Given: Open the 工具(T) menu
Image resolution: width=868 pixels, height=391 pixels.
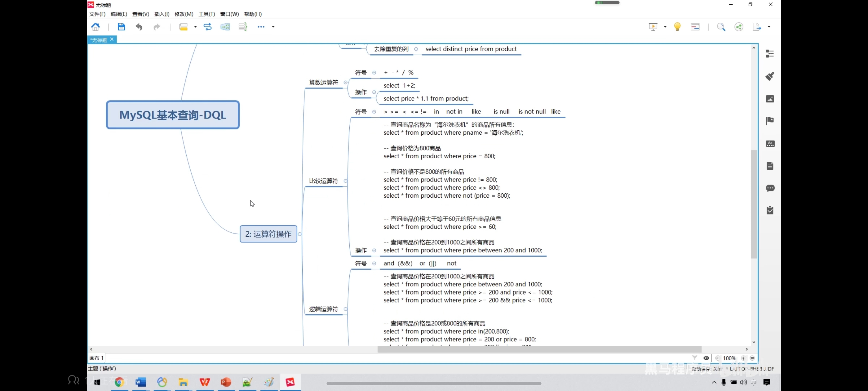Looking at the screenshot, I should pyautogui.click(x=206, y=14).
